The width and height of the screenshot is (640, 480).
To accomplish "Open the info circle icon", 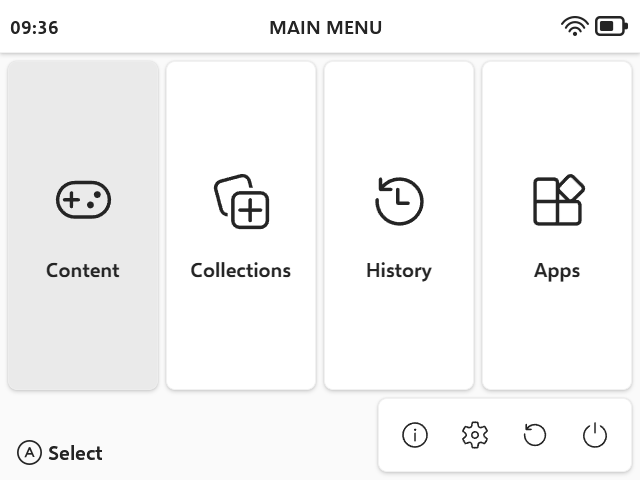I will (x=415, y=435).
